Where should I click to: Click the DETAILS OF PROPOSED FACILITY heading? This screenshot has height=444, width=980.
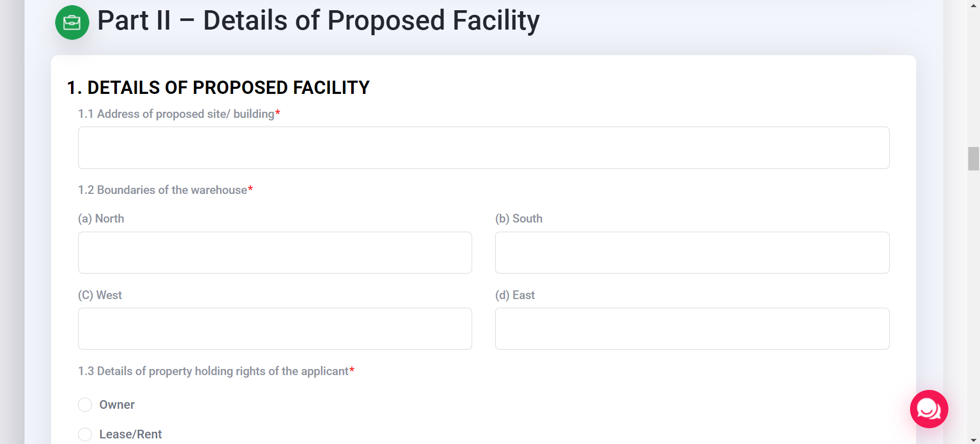pos(218,87)
